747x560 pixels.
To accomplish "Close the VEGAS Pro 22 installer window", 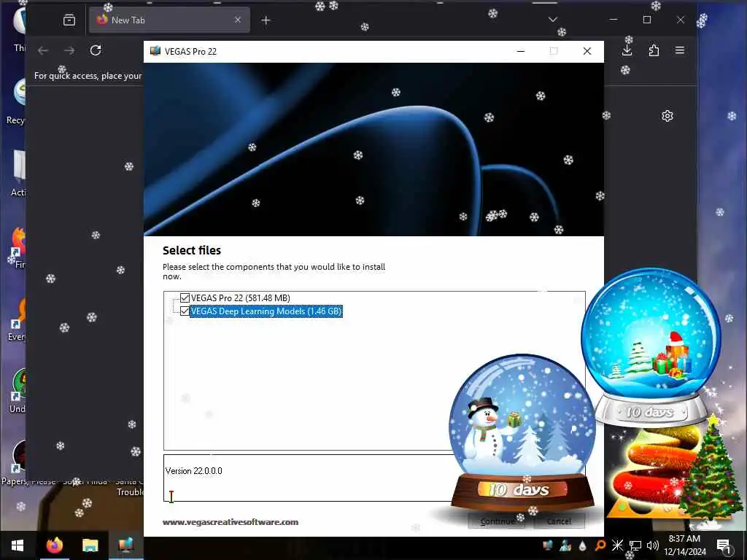I will click(x=587, y=51).
